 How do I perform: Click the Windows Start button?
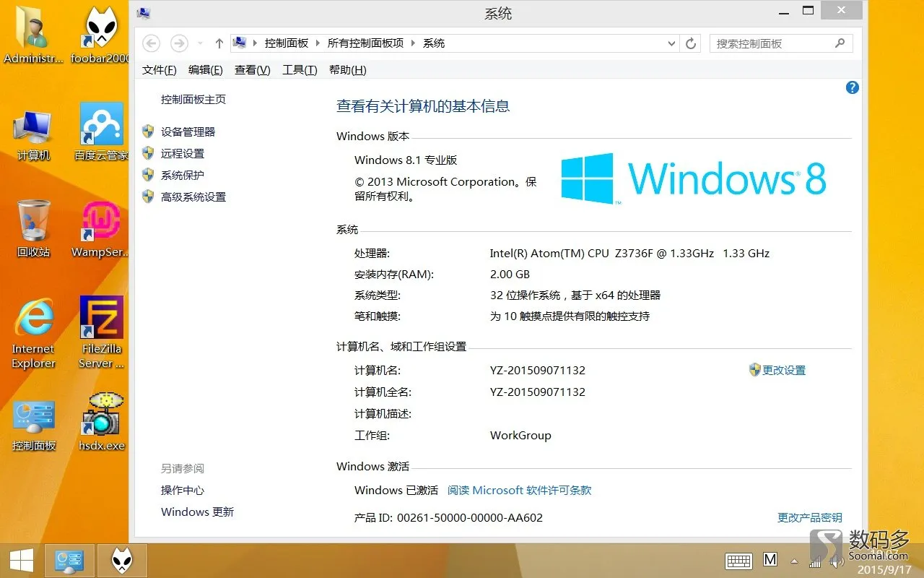pos(21,560)
